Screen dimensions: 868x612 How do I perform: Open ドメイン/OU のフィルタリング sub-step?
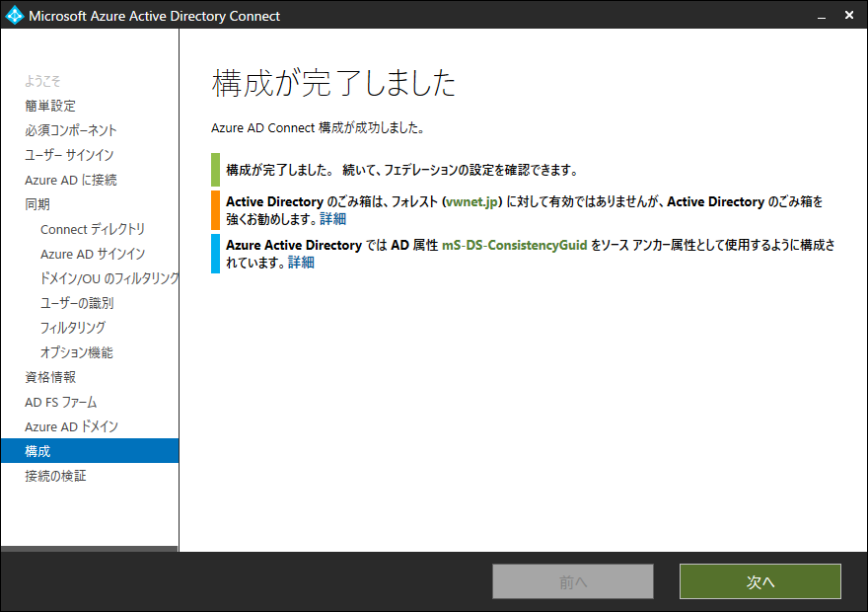click(x=109, y=278)
